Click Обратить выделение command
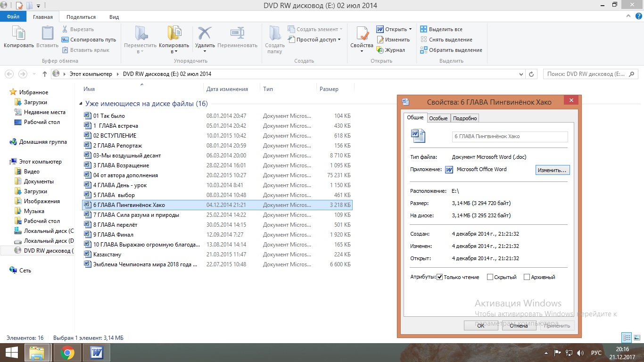Viewport: 644px width, 362px height. [451, 50]
